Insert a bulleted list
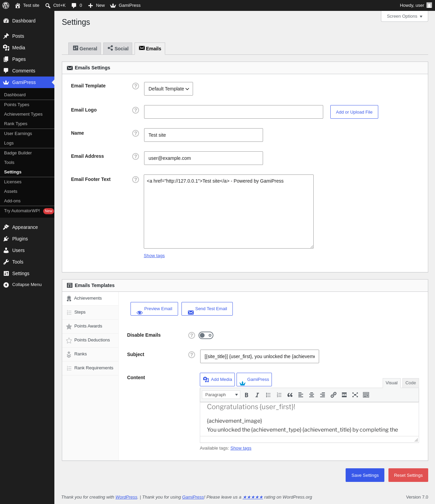Image resolution: width=435 pixels, height=504 pixels. 268,395
